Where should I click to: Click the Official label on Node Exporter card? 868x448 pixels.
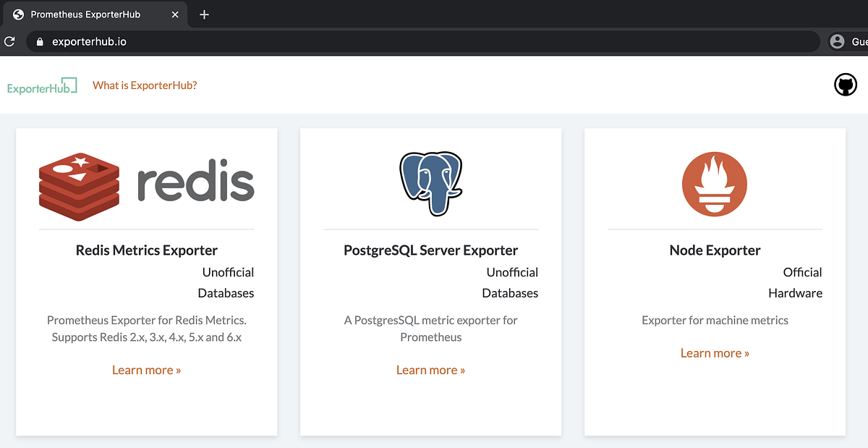[802, 271]
